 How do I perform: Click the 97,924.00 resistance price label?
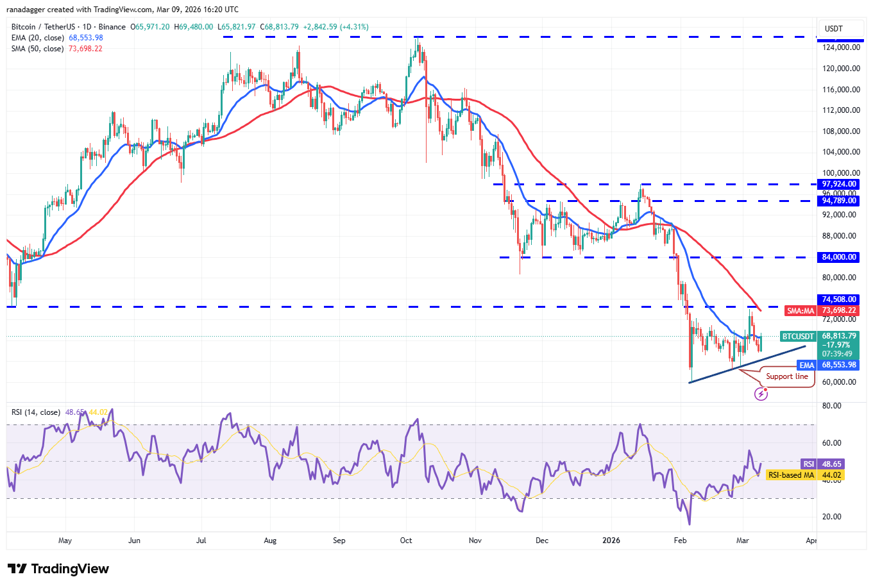838,184
